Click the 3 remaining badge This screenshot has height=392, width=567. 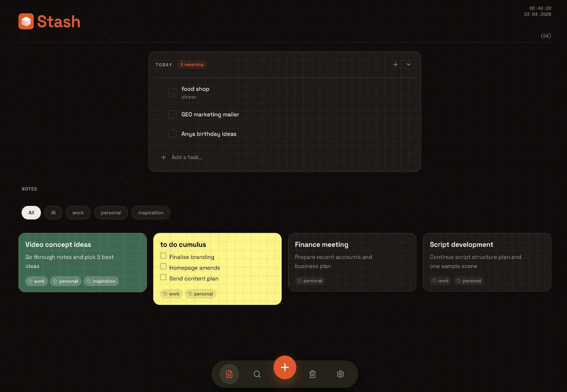[192, 64]
